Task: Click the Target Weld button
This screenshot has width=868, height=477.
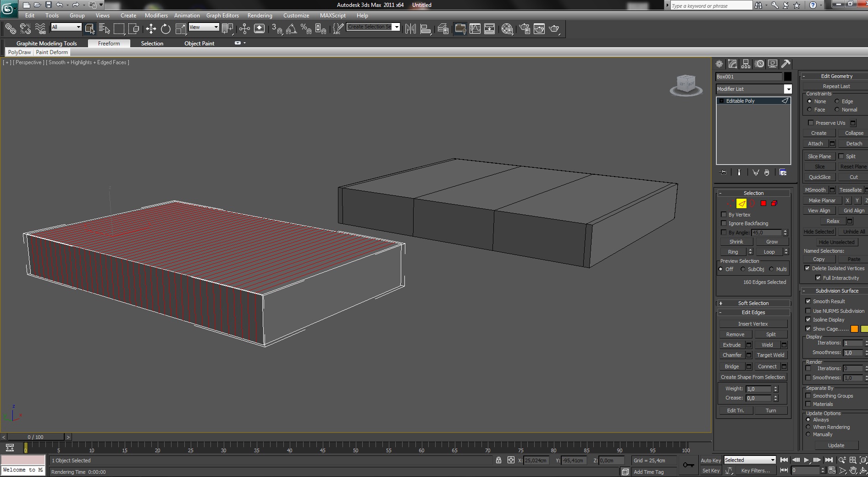Action: coord(770,355)
